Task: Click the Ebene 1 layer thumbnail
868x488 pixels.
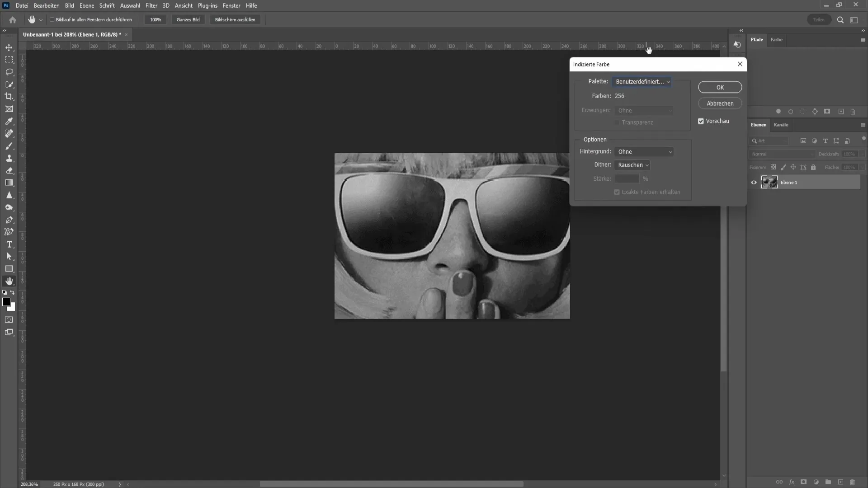Action: pyautogui.click(x=769, y=183)
